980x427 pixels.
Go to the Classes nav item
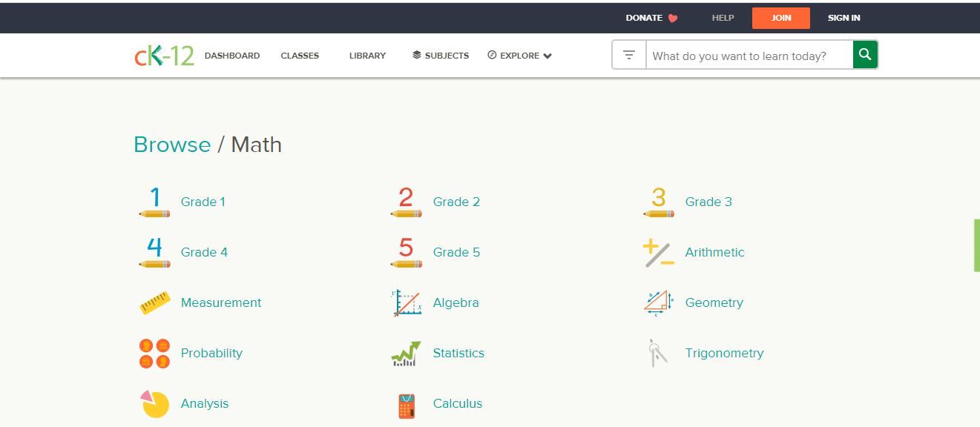300,56
